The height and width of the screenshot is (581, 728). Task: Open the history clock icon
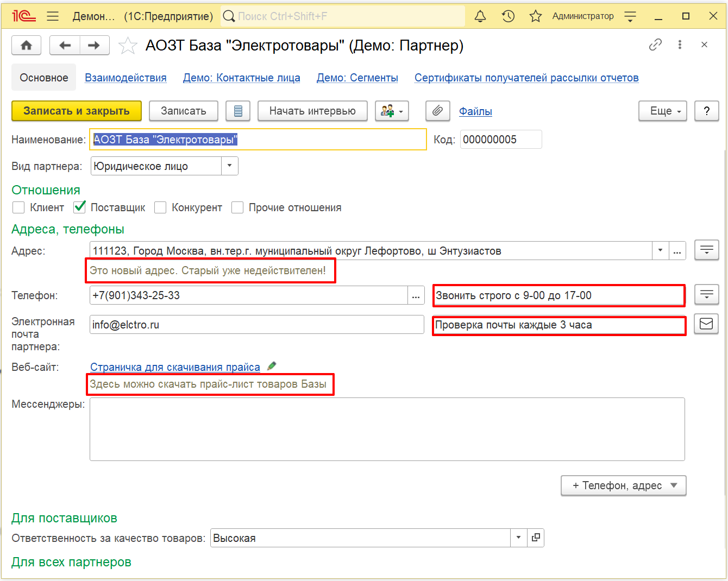click(508, 16)
